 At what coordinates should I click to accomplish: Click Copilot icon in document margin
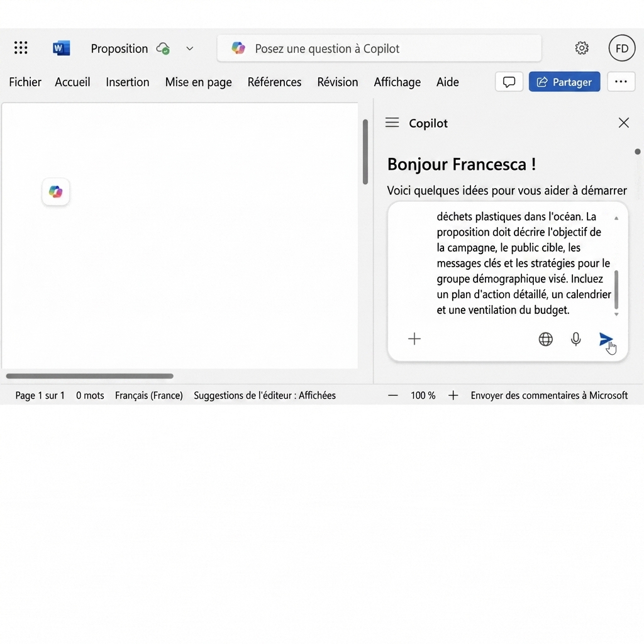point(55,191)
